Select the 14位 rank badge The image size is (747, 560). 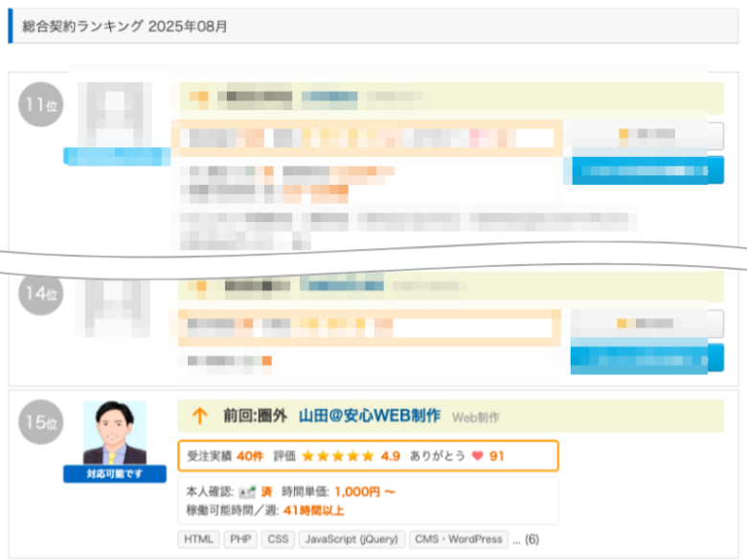tap(40, 292)
